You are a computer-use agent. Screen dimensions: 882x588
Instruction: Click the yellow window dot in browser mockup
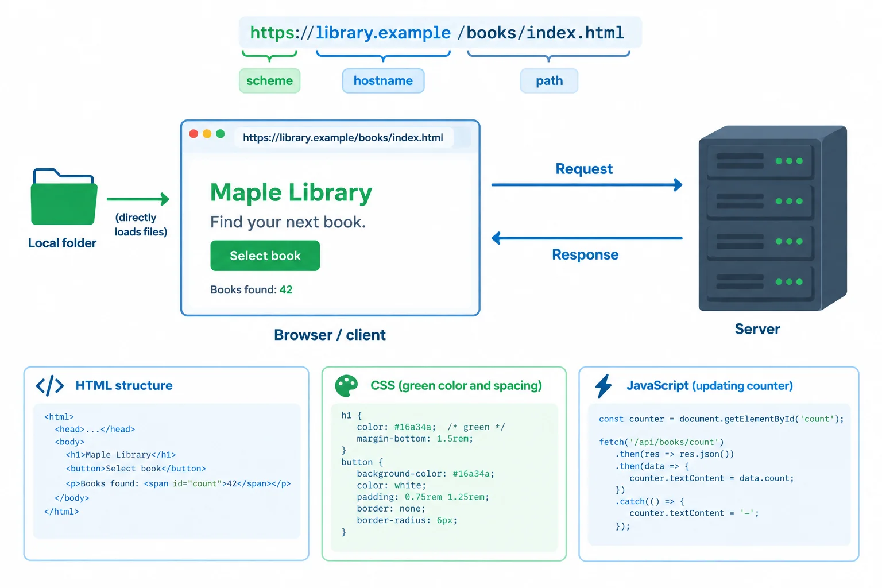coord(207,134)
